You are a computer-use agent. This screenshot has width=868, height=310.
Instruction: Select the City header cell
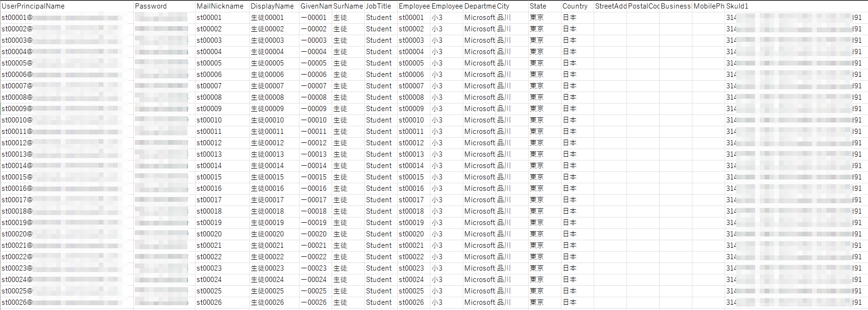[x=512, y=6]
